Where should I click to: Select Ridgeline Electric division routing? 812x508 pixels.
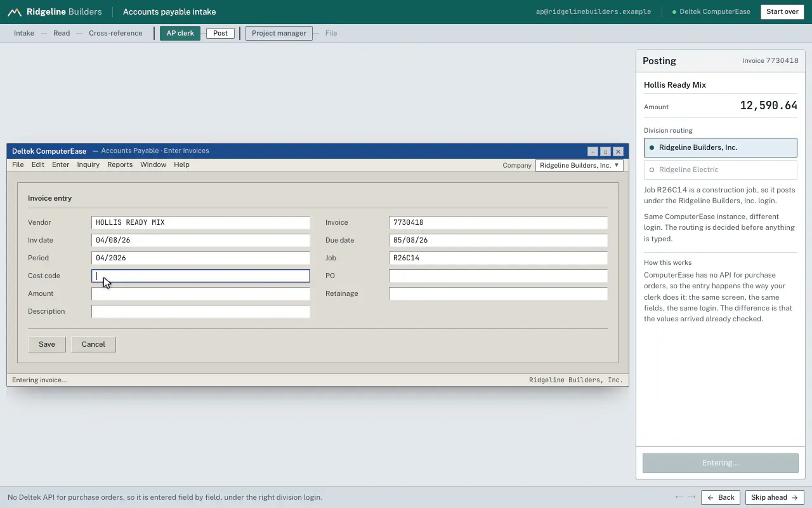tap(721, 170)
